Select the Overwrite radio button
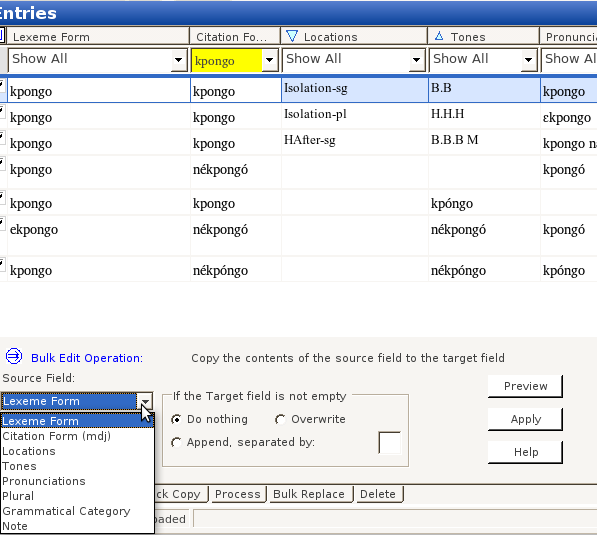The image size is (597, 535). coord(280,419)
